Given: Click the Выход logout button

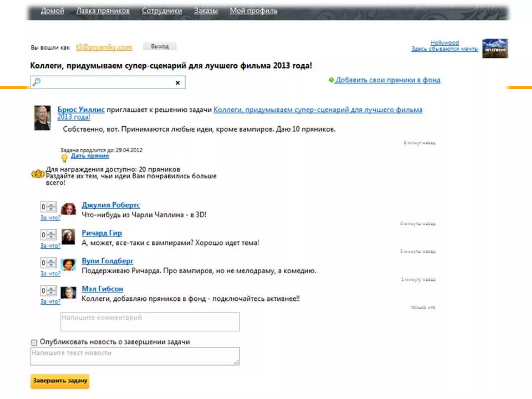Looking at the screenshot, I should 160,46.
